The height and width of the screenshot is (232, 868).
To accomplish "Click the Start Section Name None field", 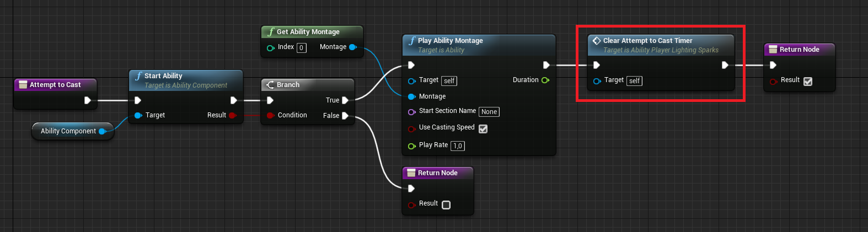I will [489, 112].
